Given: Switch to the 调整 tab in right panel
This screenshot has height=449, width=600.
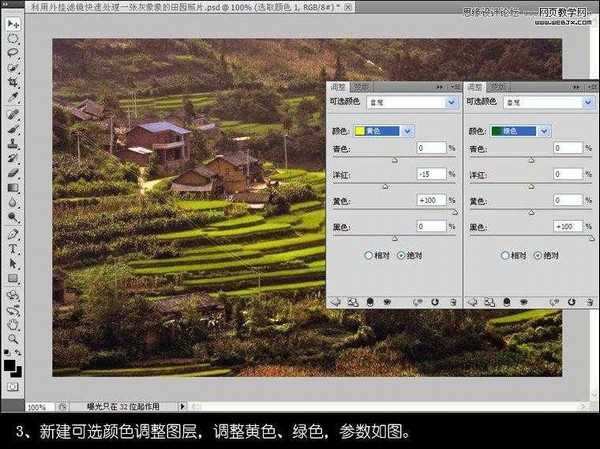Looking at the screenshot, I should [476, 87].
